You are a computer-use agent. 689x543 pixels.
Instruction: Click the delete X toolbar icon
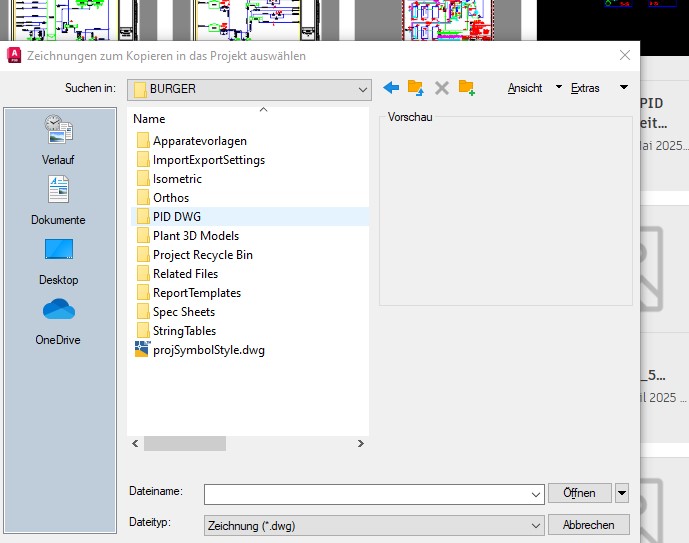pos(442,88)
